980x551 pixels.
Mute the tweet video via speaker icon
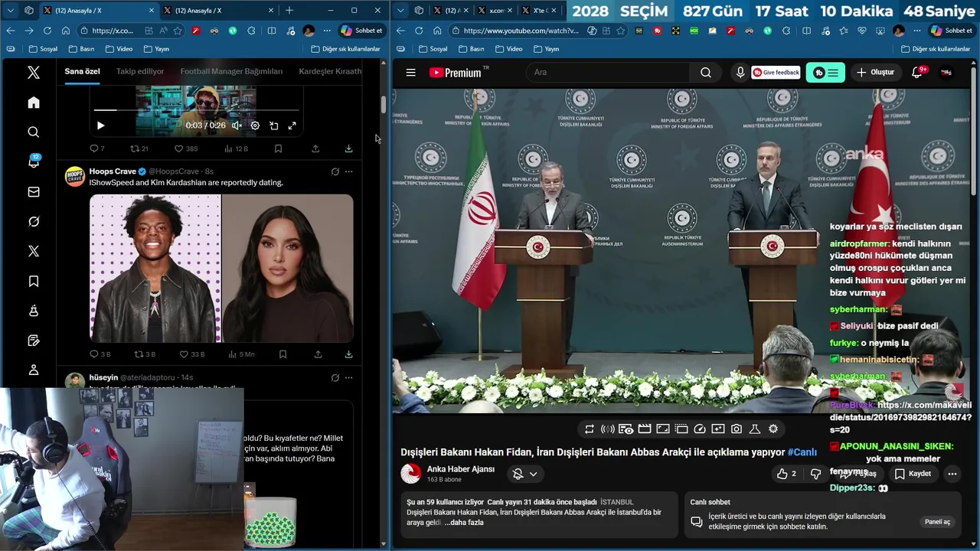point(237,126)
